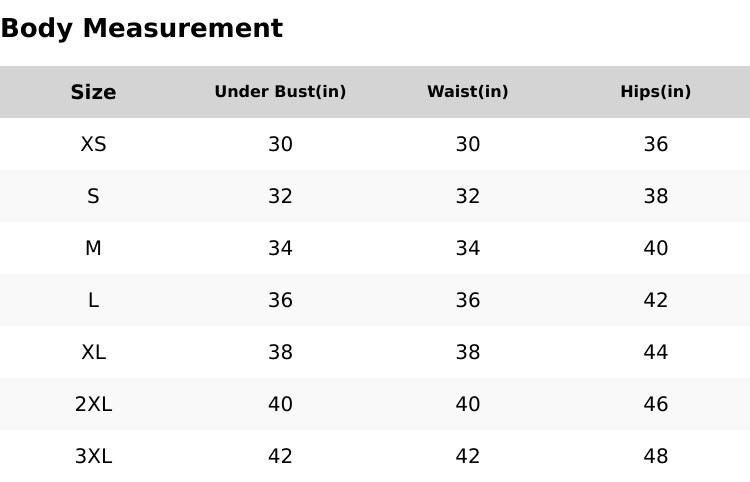Screen dimensions: 750x482
Task: Select the S hips value 38
Action: point(655,196)
